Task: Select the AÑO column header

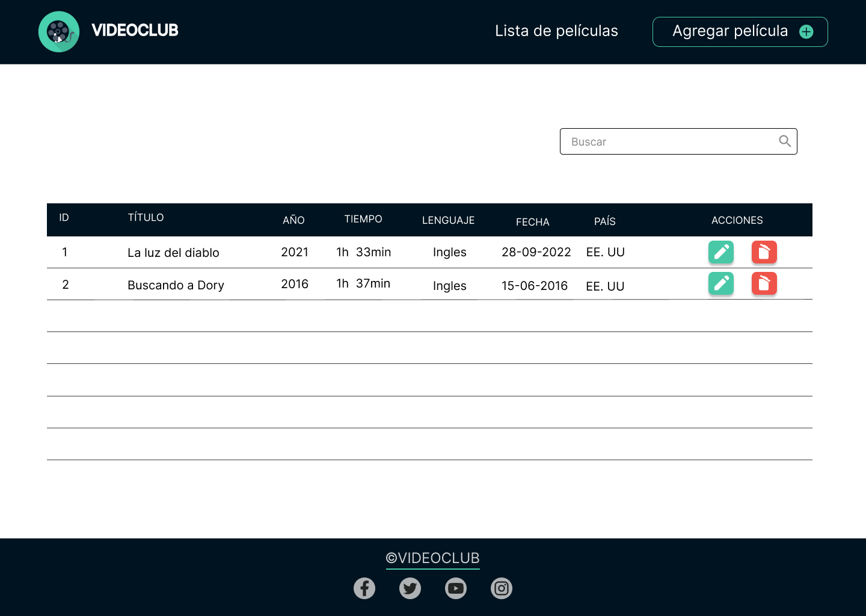Action: 293,220
